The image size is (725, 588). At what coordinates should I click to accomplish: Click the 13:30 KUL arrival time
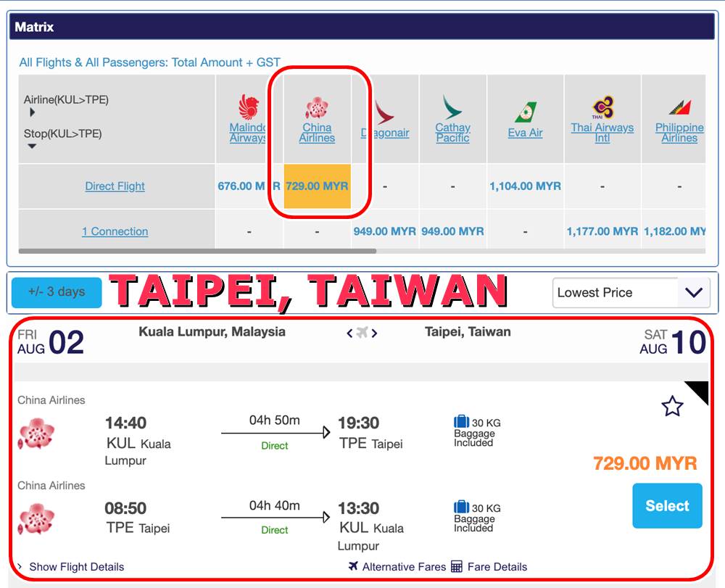pyautogui.click(x=358, y=508)
